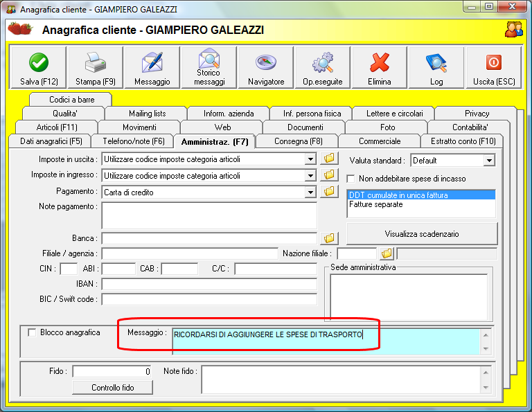Click the CAB input box
This screenshot has width=532, height=412.
[x=179, y=269]
